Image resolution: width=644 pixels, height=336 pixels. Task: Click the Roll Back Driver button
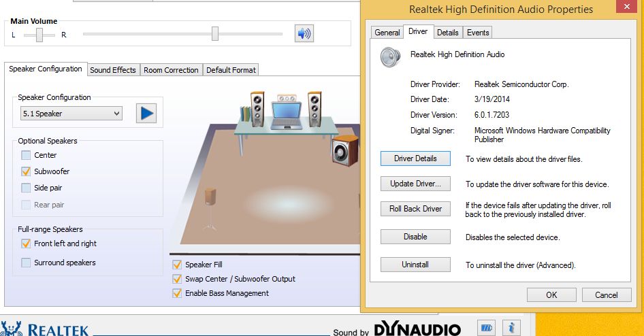(x=415, y=209)
